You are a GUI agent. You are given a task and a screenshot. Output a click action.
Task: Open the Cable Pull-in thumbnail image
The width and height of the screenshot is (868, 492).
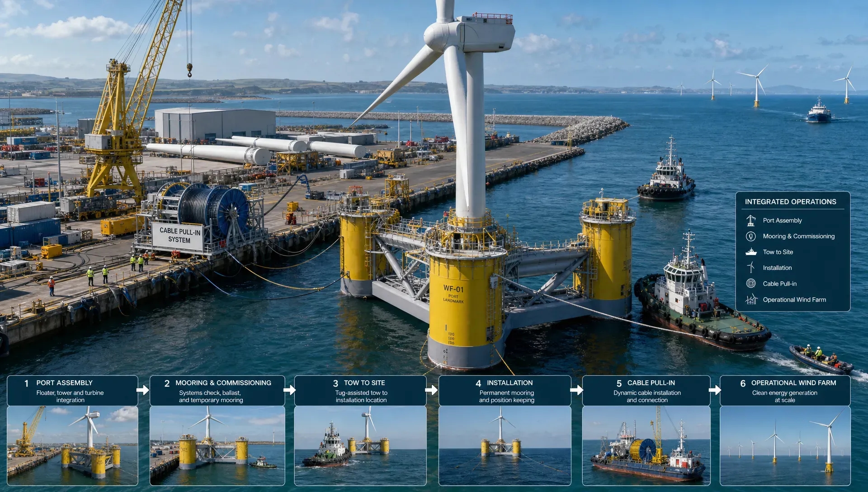tap(646, 445)
